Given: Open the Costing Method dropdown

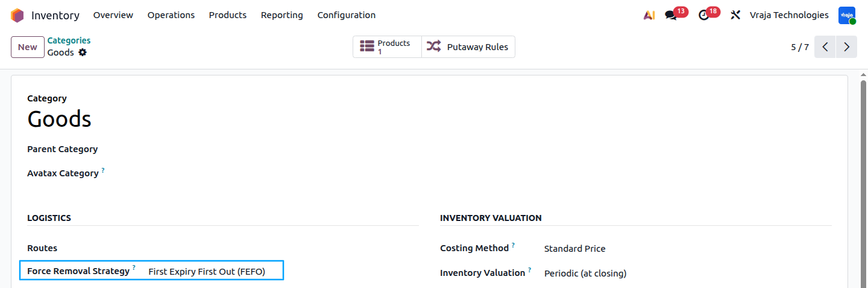Looking at the screenshot, I should (x=687, y=249).
